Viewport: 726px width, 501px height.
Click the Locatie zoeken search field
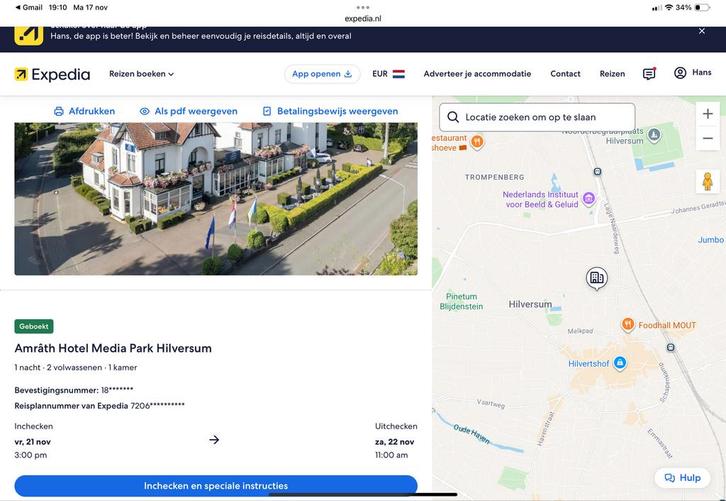tap(537, 117)
